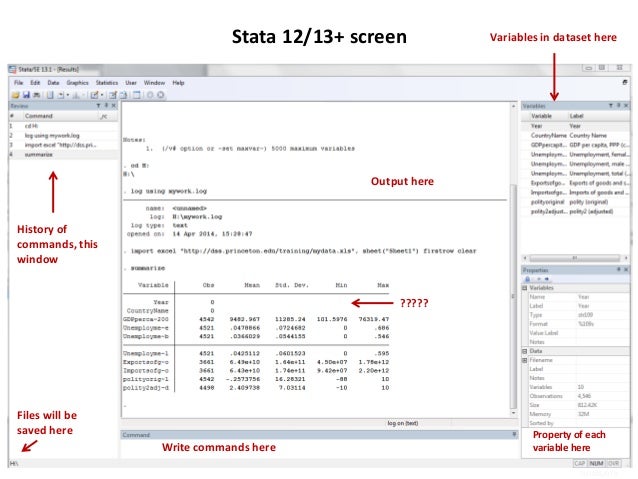Select the Exportsofgo... variable row
The width and height of the screenshot is (638, 479).
click(575, 183)
